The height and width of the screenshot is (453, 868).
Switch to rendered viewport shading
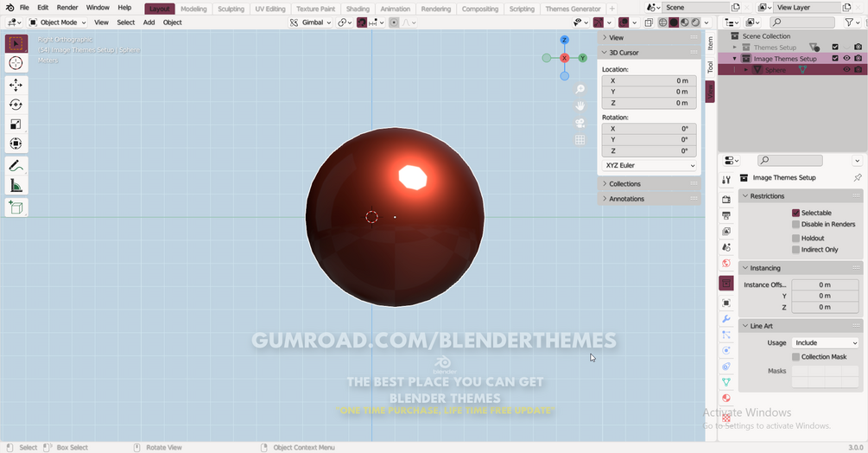(696, 22)
